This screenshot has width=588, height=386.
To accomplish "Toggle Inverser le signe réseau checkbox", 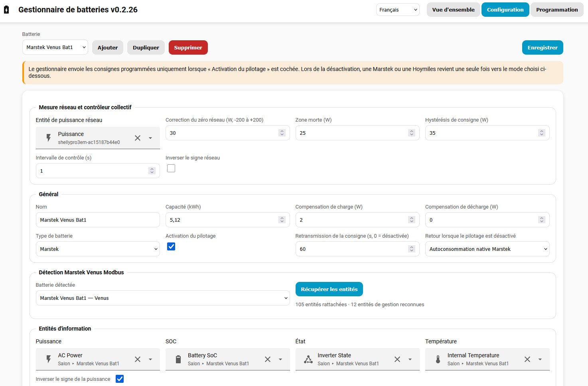I will click(171, 168).
